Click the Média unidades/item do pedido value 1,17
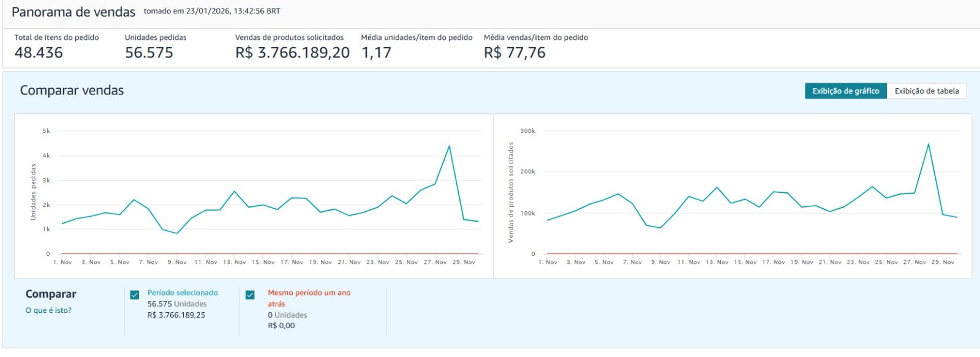Image resolution: width=980 pixels, height=357 pixels. pyautogui.click(x=376, y=53)
